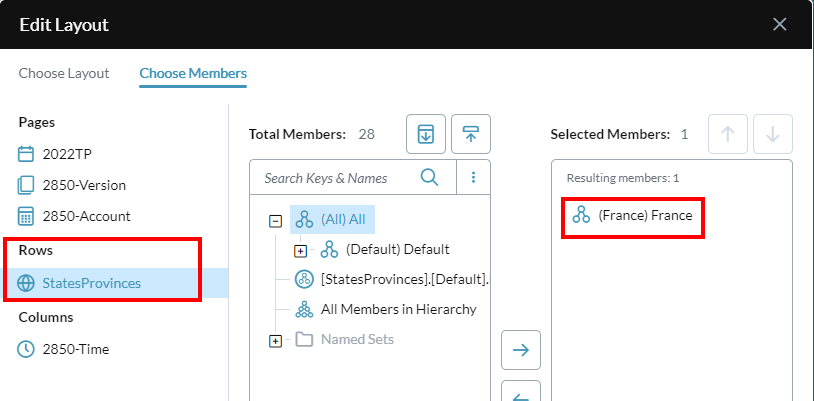Image resolution: width=814 pixels, height=401 pixels.
Task: Select the (France) France selected member
Action: [632, 215]
